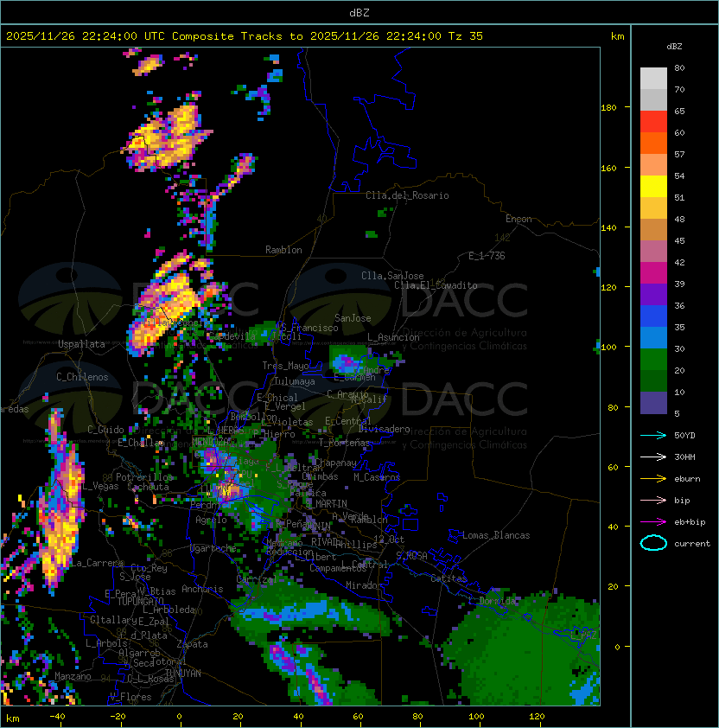Click the 'Clla.SanJose' map label
The image size is (719, 728).
click(x=392, y=276)
